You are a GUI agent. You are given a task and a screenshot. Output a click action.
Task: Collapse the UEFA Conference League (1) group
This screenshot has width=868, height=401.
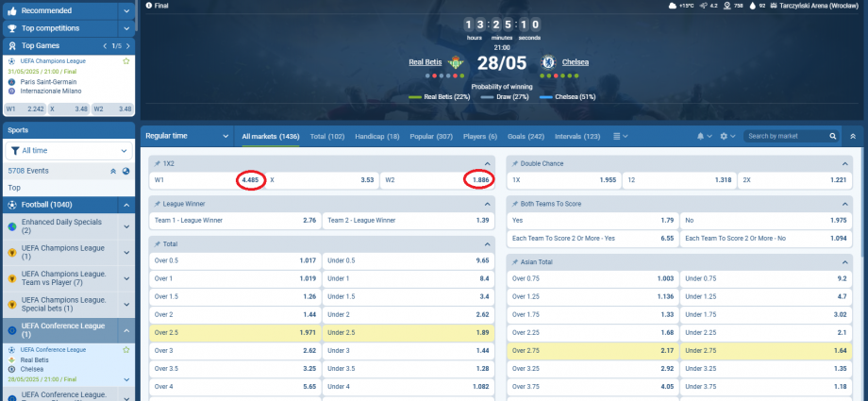126,330
